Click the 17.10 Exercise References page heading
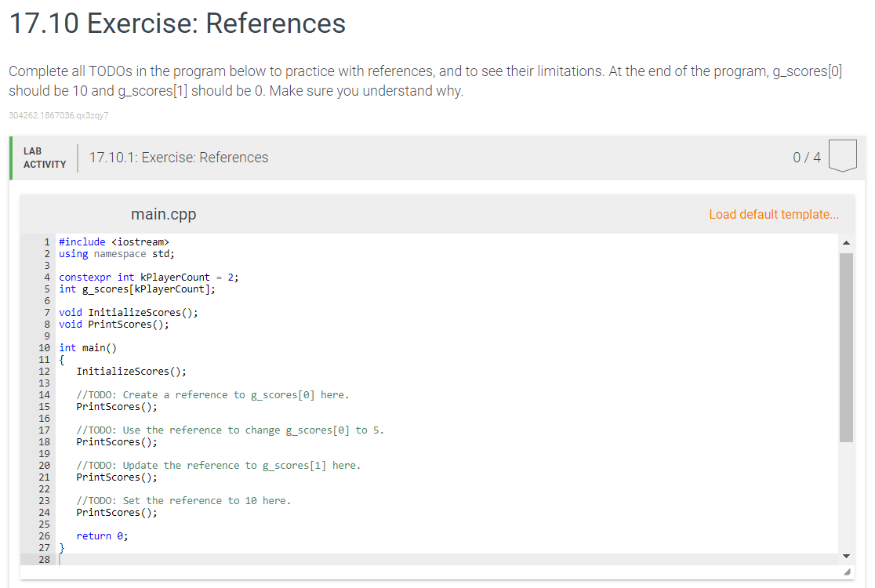Viewport: 875px width, 588px height. 176,24
